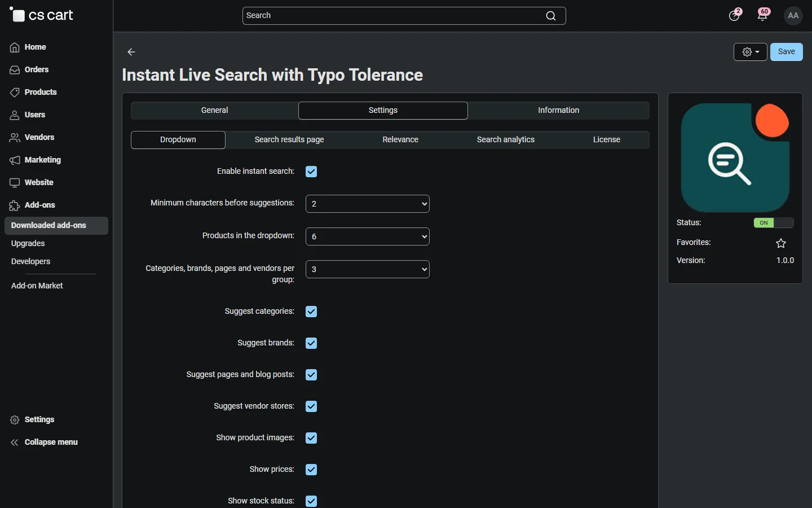Click the Orders label in sidebar
The image size is (812, 508).
point(37,70)
